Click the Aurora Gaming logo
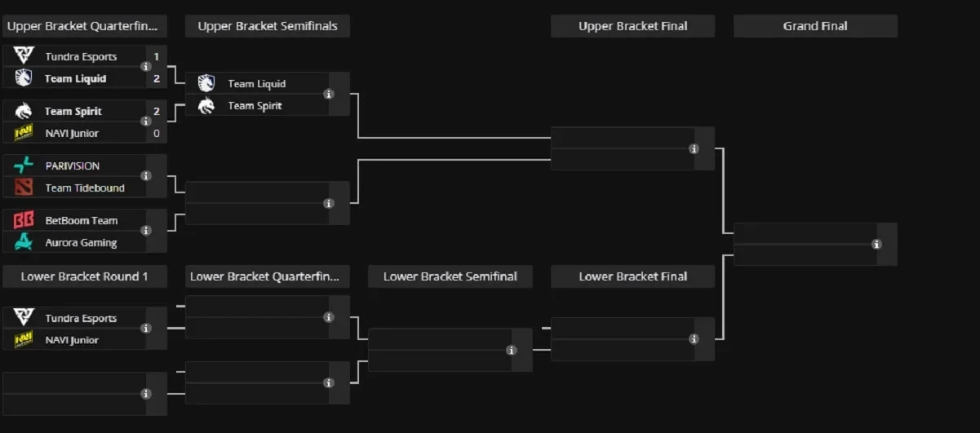 click(24, 242)
